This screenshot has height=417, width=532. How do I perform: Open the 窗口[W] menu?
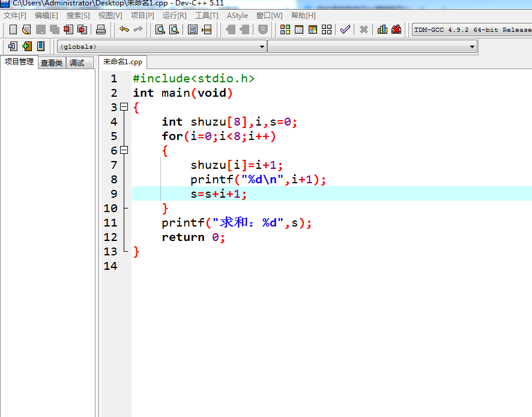click(270, 16)
